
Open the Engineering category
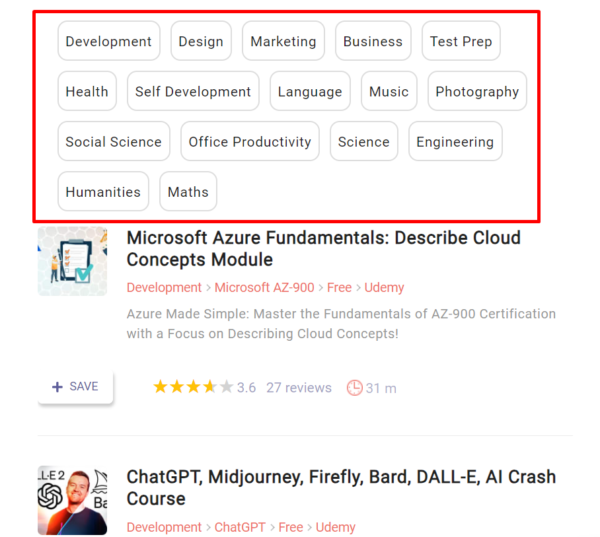455,141
